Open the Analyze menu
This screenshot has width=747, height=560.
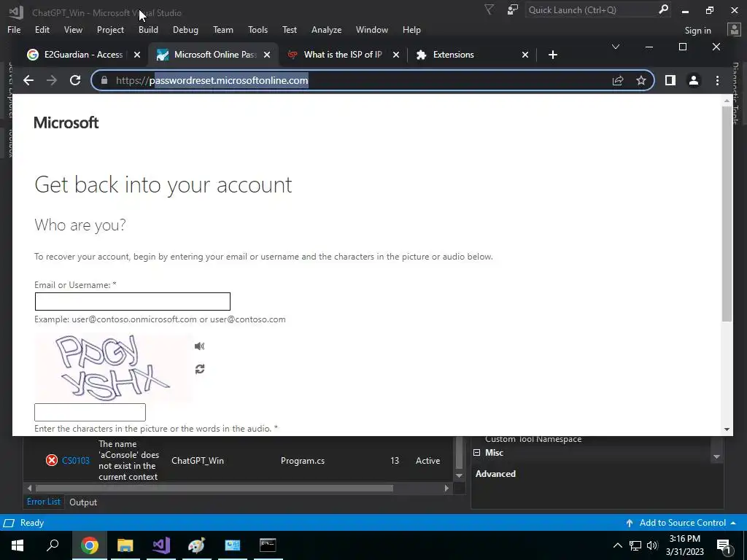tap(326, 30)
